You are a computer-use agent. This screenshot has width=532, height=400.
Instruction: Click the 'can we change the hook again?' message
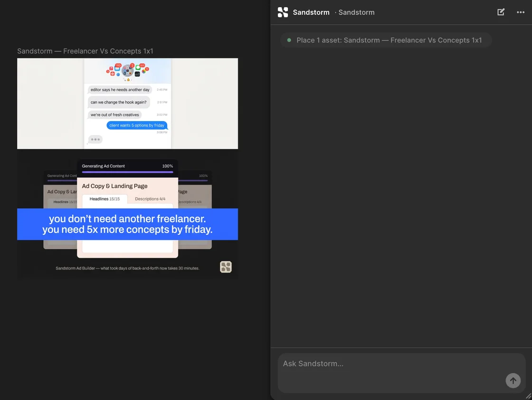click(x=118, y=102)
